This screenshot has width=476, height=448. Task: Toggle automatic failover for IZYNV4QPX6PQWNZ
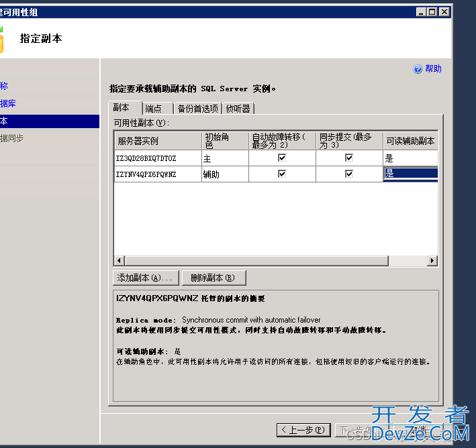282,174
